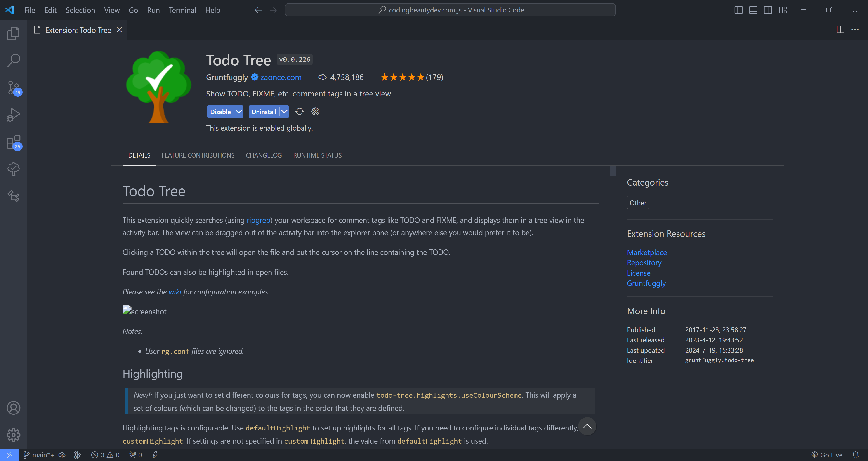Open the Disable dropdown arrow
868x461 pixels.
[239, 111]
